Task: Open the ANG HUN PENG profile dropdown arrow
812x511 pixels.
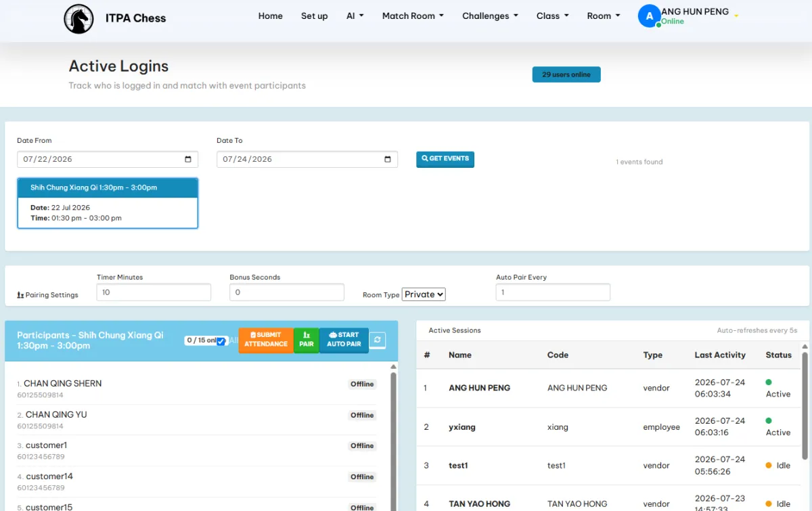Action: click(736, 16)
